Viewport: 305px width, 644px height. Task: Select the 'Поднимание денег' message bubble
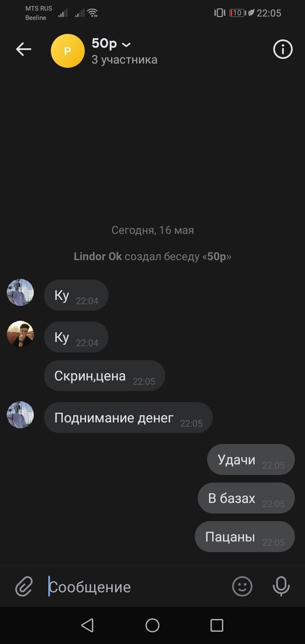coord(128,417)
